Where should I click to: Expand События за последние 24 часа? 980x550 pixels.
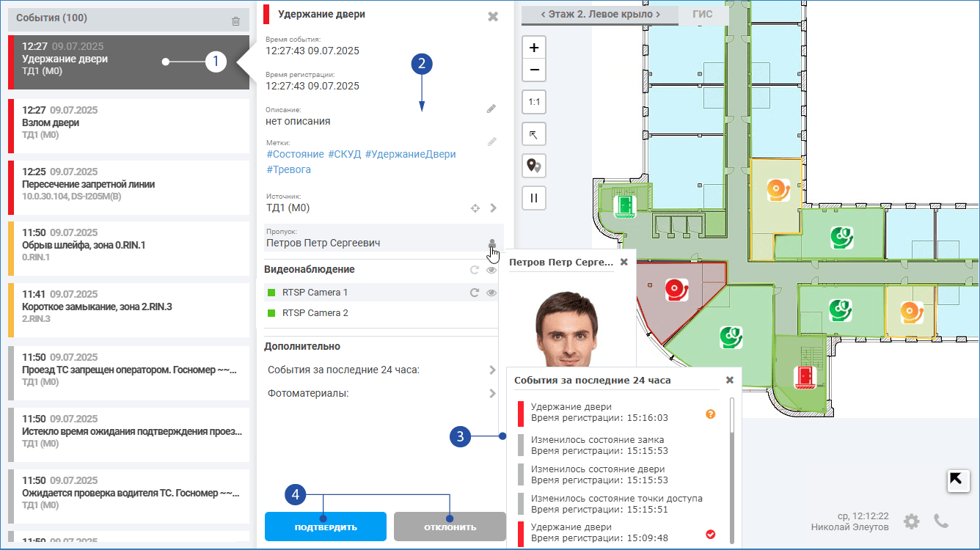tap(492, 370)
